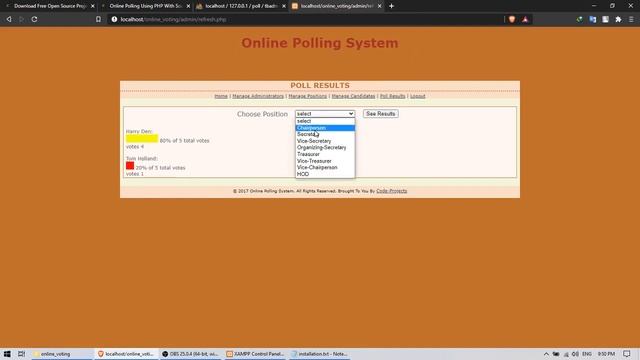This screenshot has height=360, width=640.
Task: Open Poll Results link
Action: tap(392, 96)
